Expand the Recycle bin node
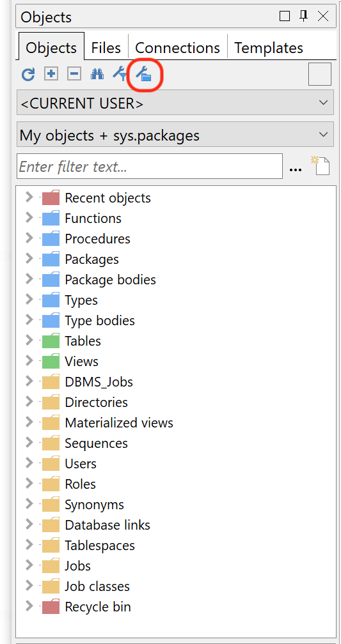This screenshot has height=644, width=341. [29, 606]
